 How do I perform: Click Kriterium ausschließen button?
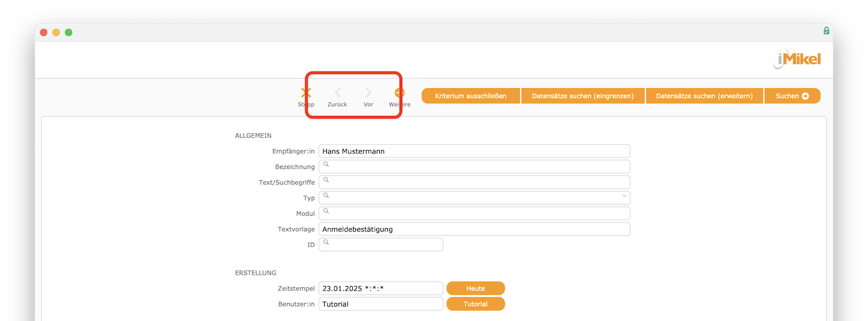(x=471, y=96)
